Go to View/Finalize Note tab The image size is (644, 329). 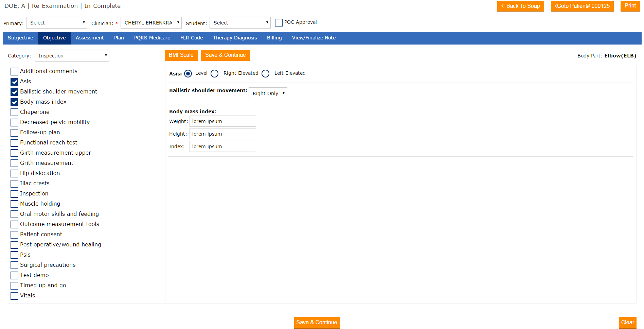point(314,38)
